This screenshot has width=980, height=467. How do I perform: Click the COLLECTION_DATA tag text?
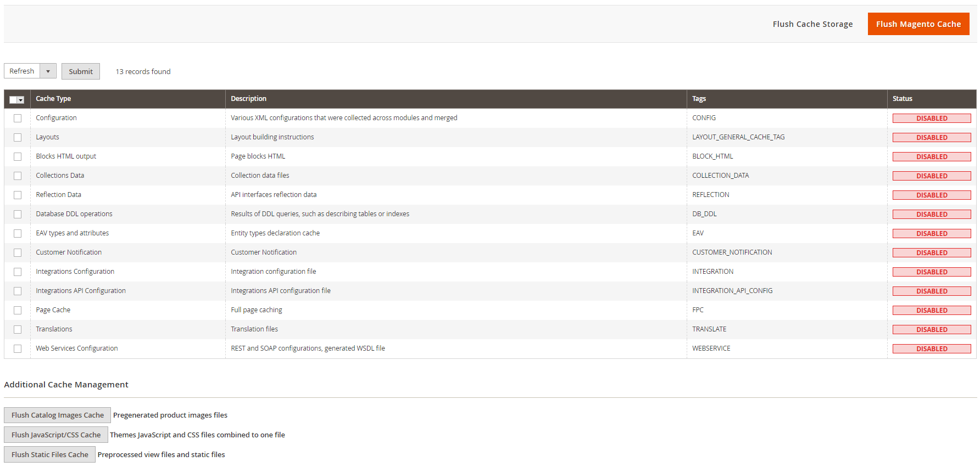720,176
